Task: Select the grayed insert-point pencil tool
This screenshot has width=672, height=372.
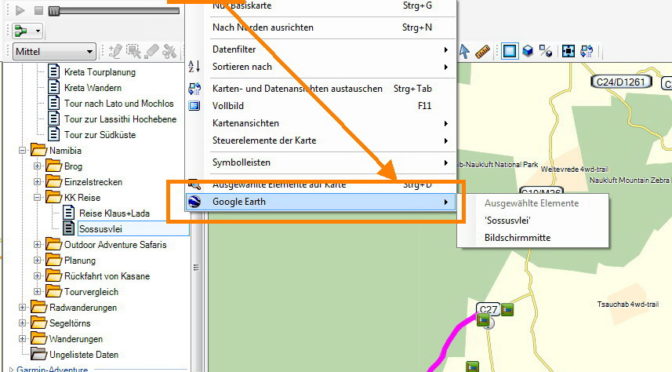Action: tap(115, 51)
